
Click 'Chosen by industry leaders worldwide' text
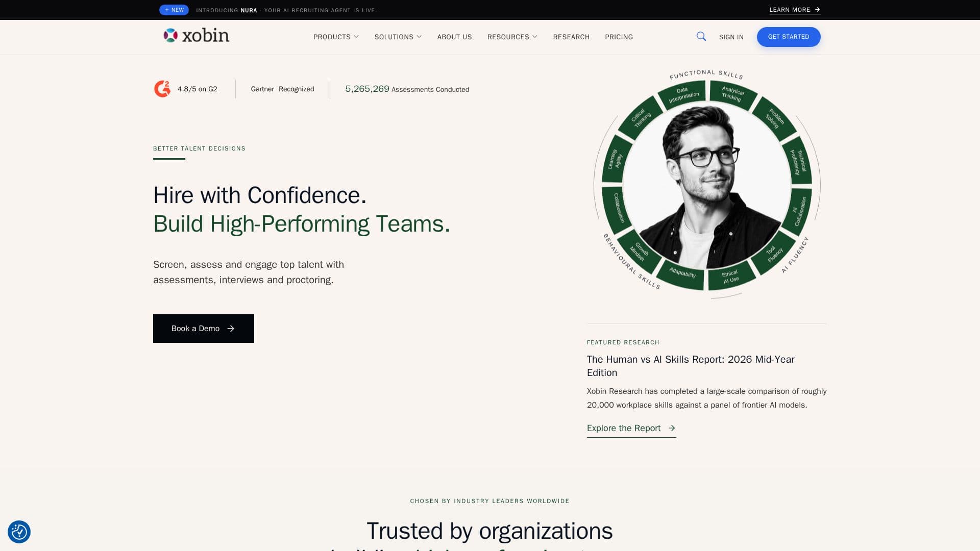[x=489, y=501]
